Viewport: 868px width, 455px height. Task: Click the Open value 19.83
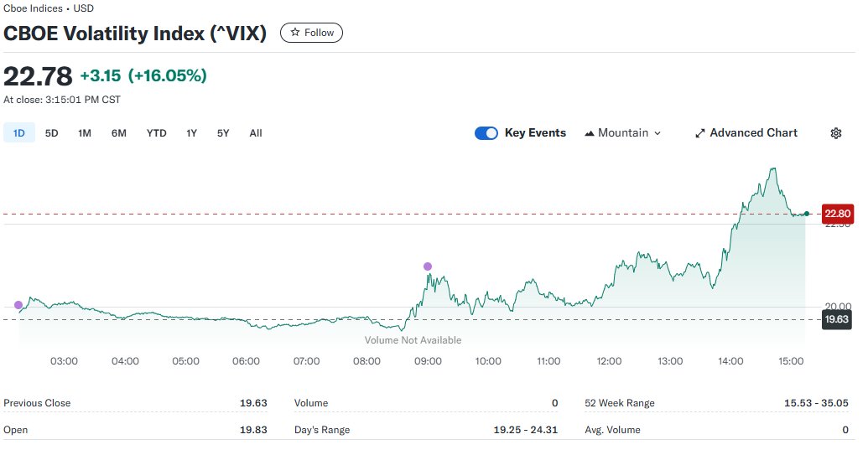(253, 430)
